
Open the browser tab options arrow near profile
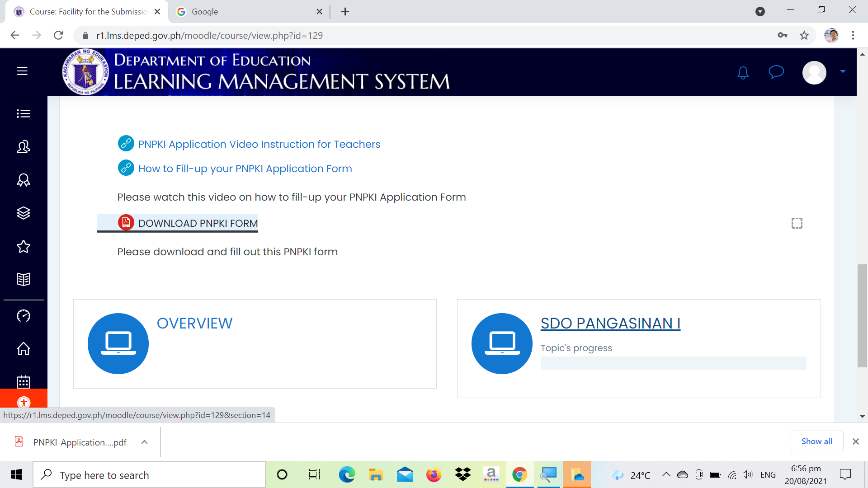click(x=760, y=11)
